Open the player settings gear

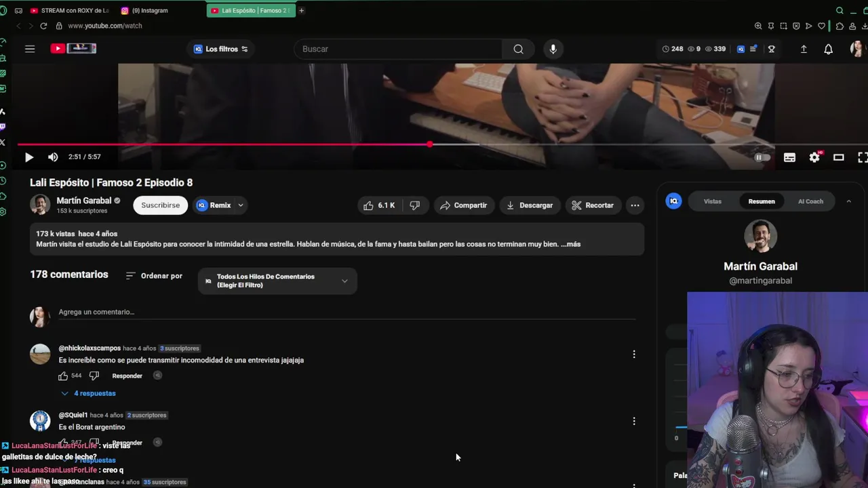814,157
